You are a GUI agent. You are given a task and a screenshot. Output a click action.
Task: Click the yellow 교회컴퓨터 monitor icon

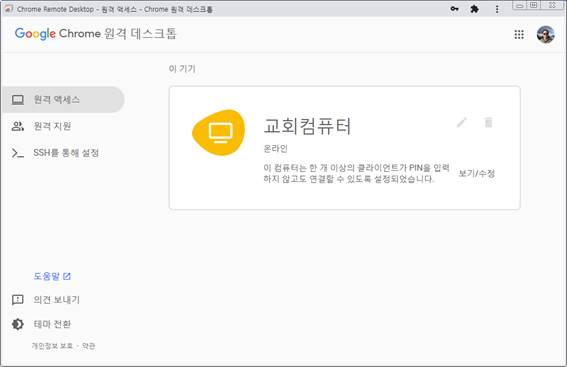point(219,132)
